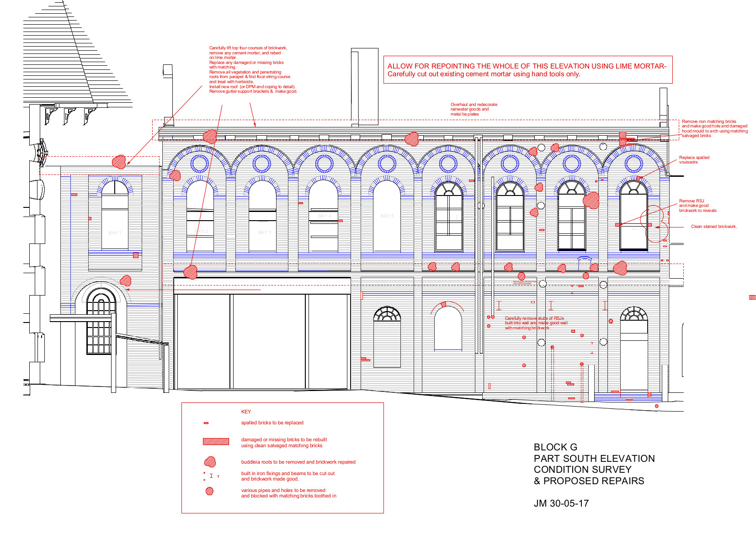Select the 'Clean stained brickwork' annotation
Viewport: 756px width, 534px height.
713,227
